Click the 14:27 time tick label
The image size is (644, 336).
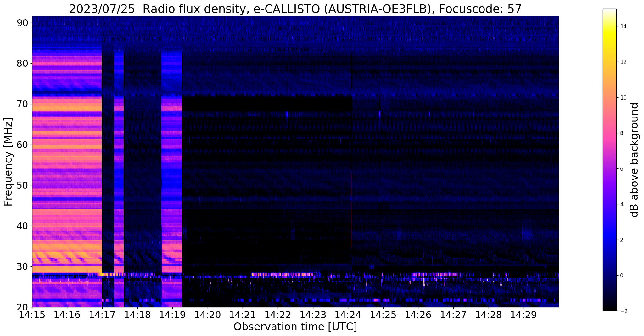[453, 315]
